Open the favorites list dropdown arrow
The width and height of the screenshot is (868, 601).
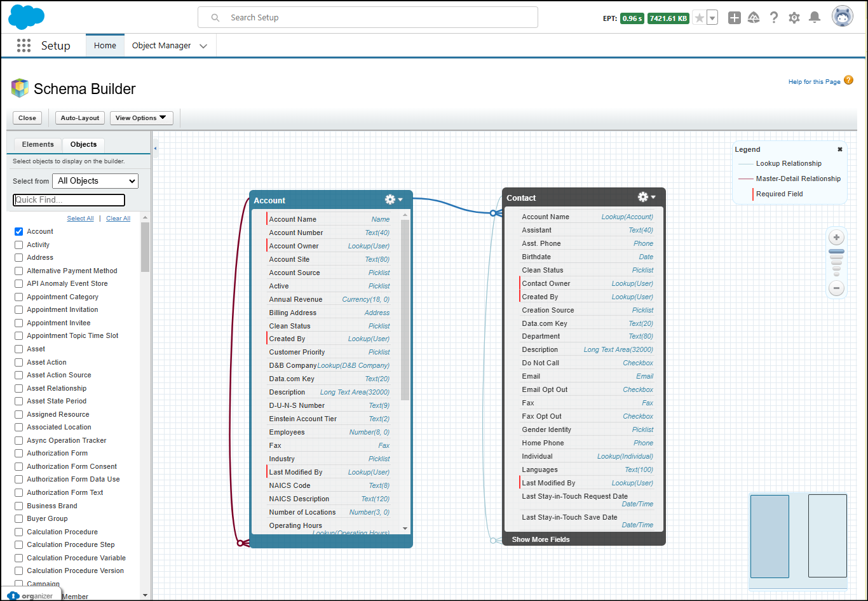tap(713, 18)
